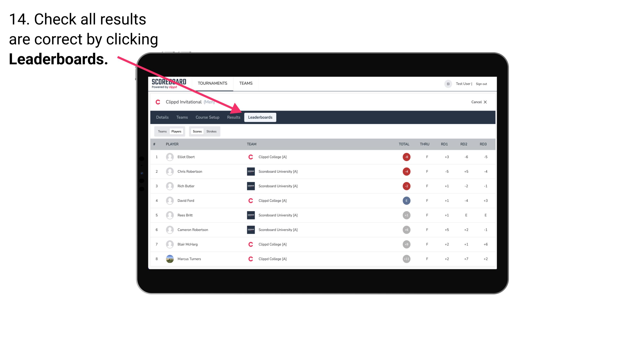Switch to the Details tab
The height and width of the screenshot is (346, 644).
[162, 117]
